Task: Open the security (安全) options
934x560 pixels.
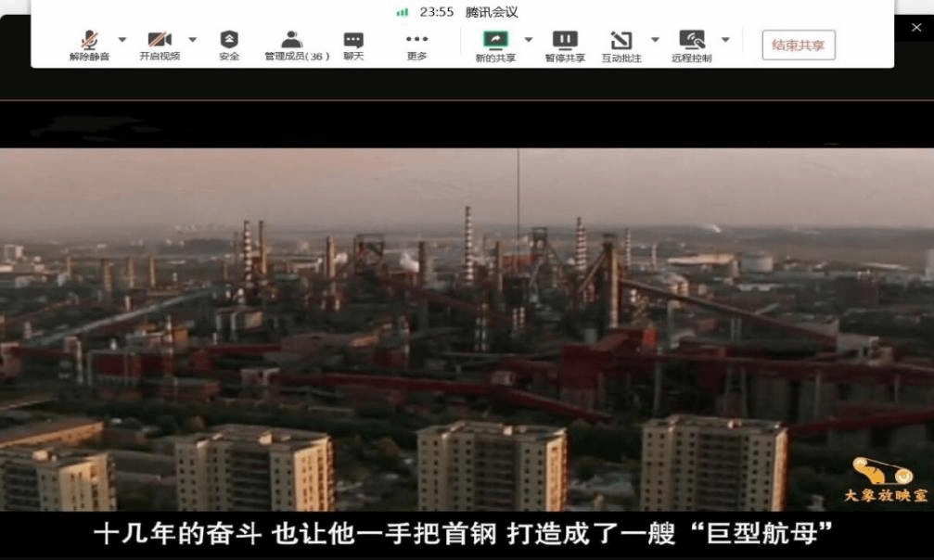Action: click(229, 45)
